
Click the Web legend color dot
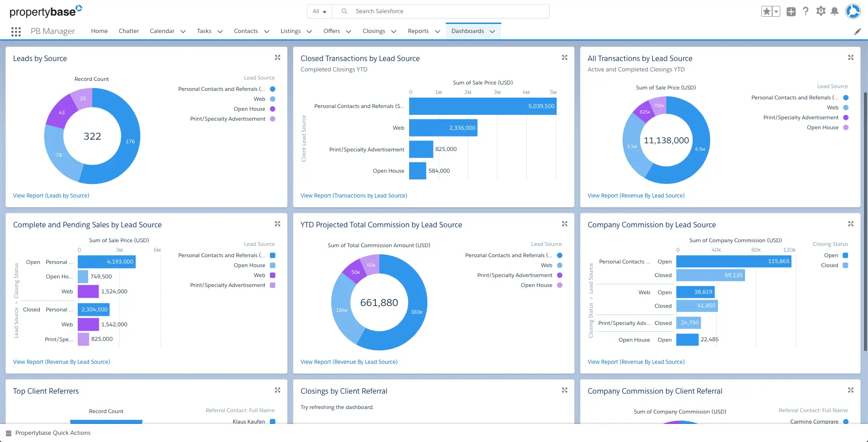coord(272,99)
